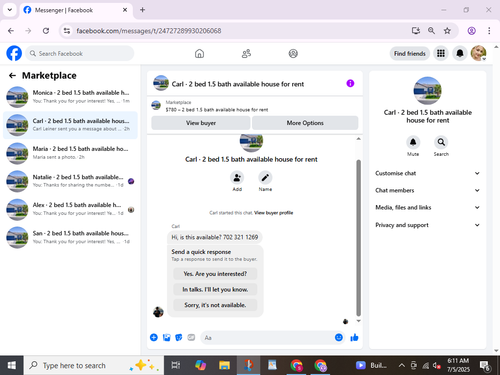Open Chrome profile icon

coord(471,31)
